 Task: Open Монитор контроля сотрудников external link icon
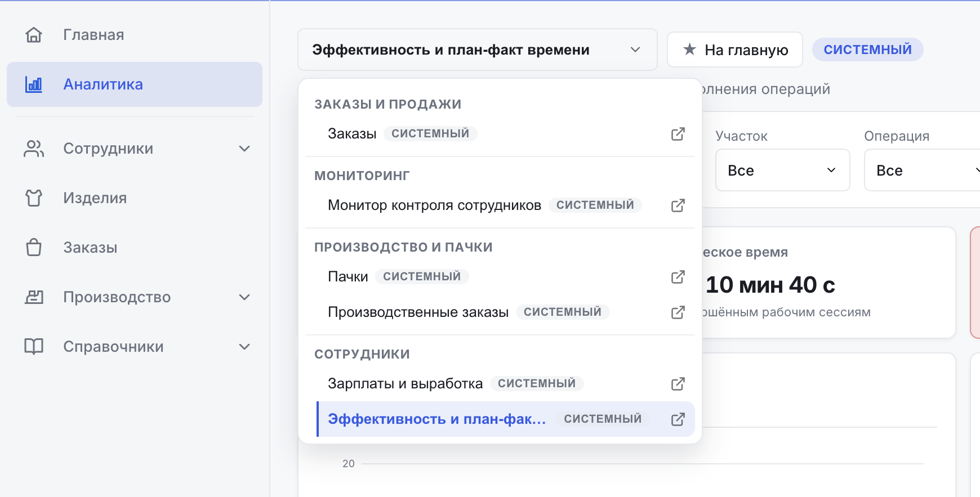[678, 205]
